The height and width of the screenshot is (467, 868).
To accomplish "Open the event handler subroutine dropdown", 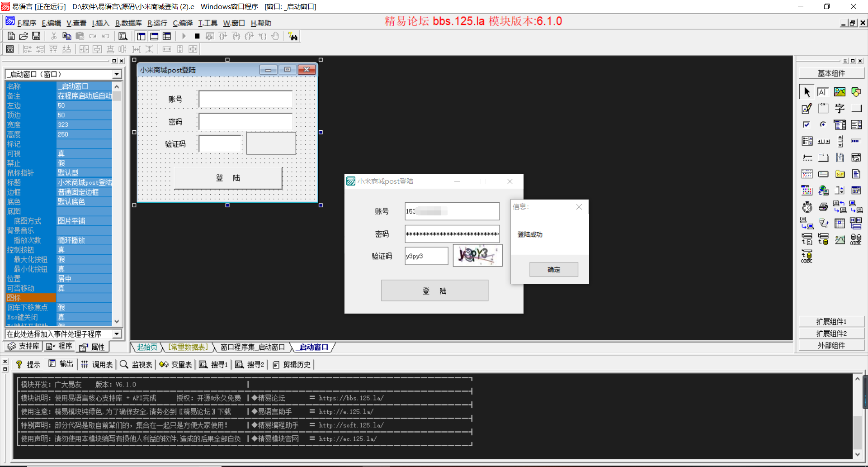I will [x=117, y=334].
